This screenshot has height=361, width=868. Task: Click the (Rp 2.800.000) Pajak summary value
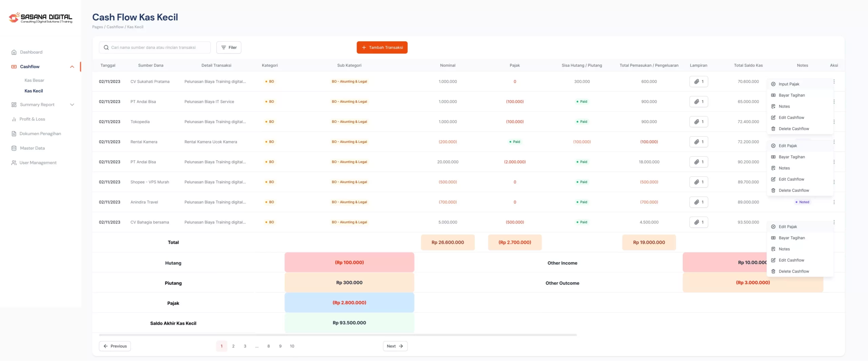349,303
